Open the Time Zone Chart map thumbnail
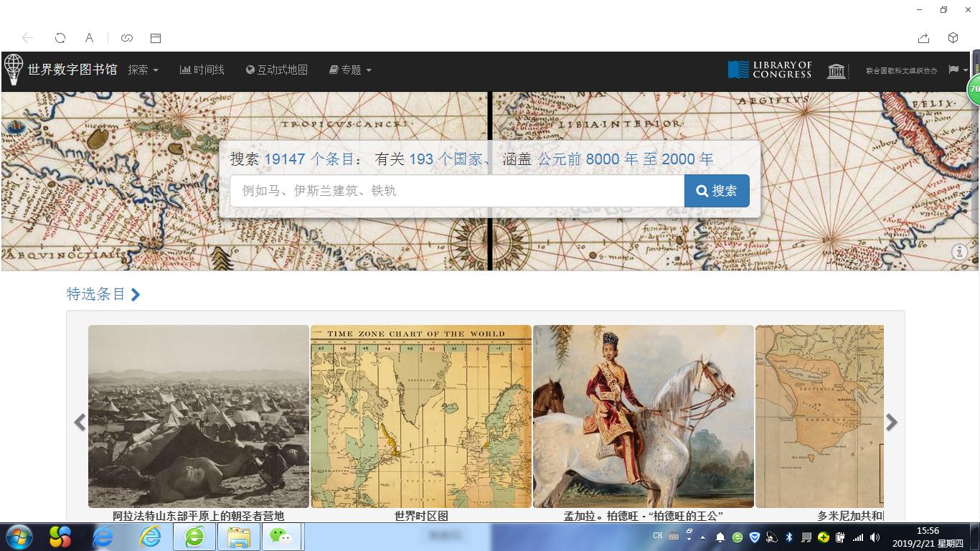Screen dimensions: 980x551 (x=421, y=416)
